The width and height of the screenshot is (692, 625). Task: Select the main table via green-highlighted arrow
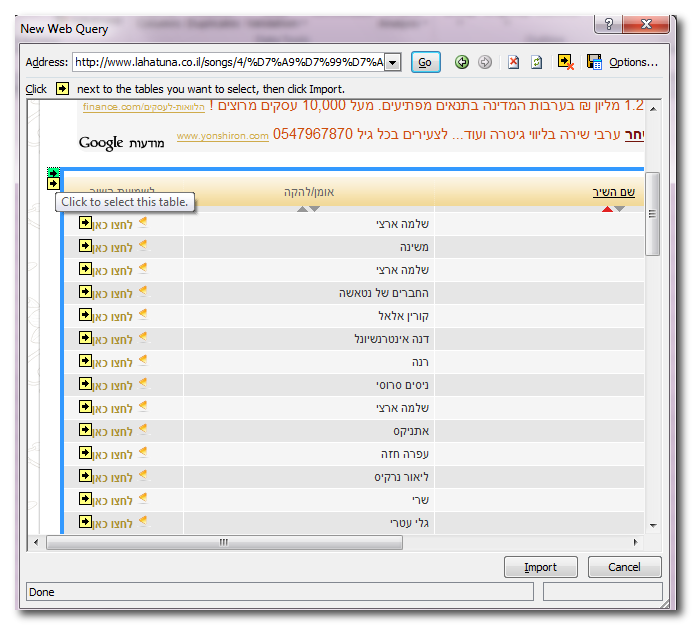53,172
